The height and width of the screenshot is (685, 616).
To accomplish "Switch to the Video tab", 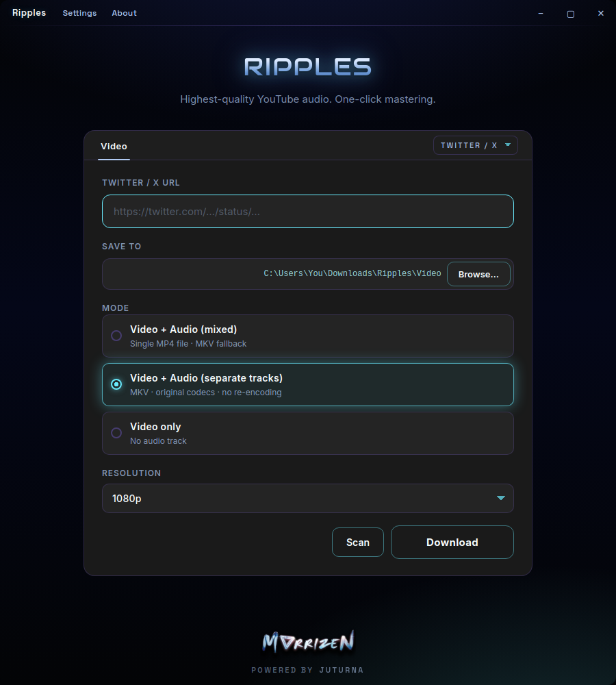I will coord(114,147).
